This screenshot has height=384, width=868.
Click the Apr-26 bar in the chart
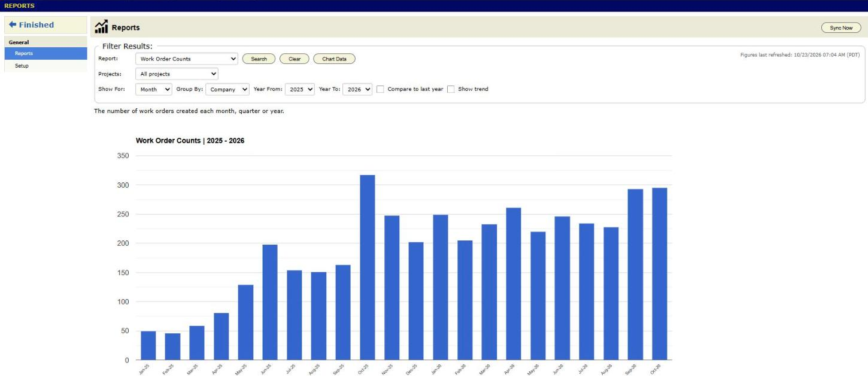click(x=514, y=284)
